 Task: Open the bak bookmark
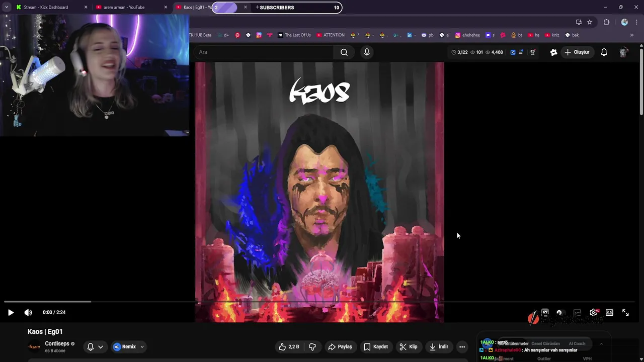click(572, 35)
